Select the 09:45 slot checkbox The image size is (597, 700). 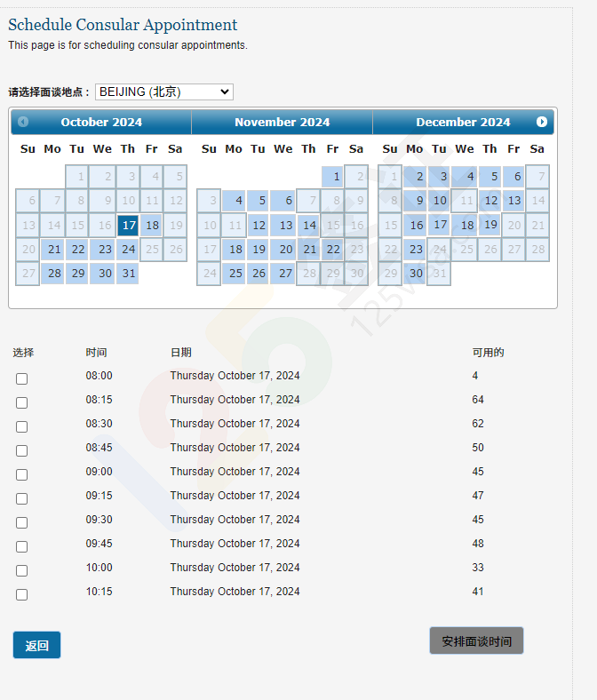tap(21, 546)
